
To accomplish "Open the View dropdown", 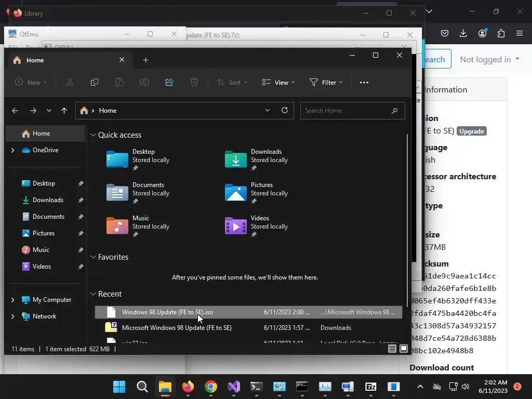I will pyautogui.click(x=278, y=82).
